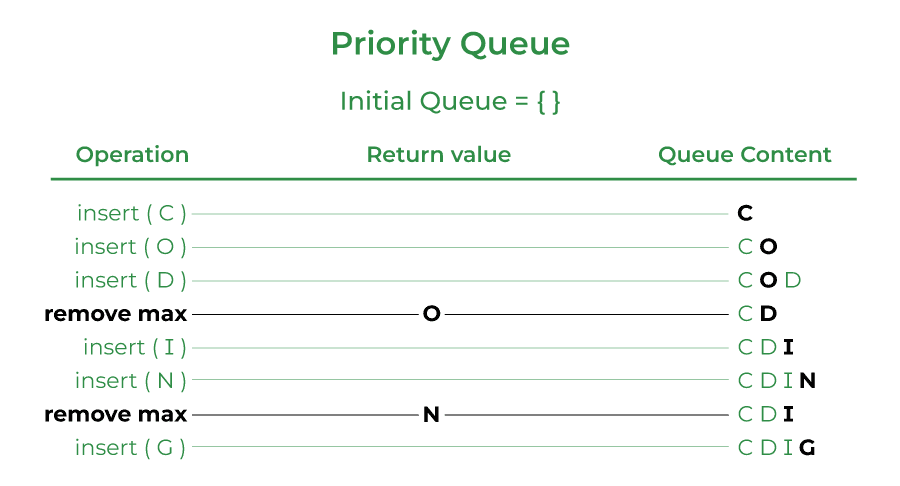Click the insert ( D ) operation
This screenshot has height=486, width=900.
[131, 280]
